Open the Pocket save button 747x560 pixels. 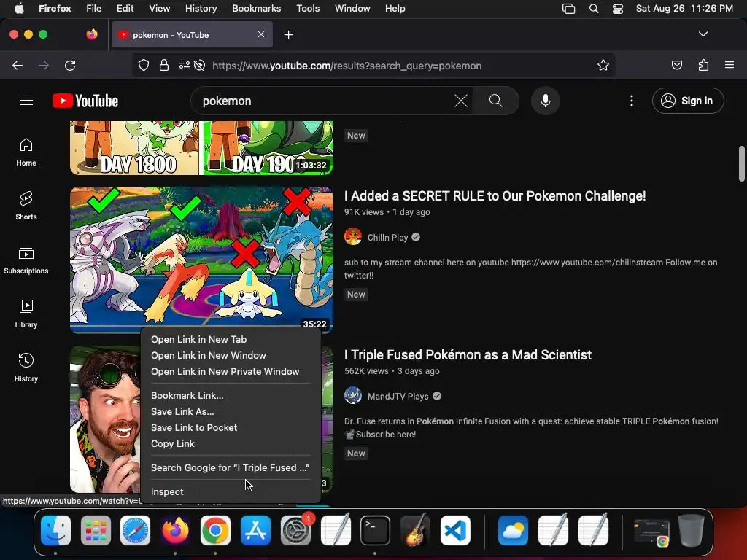coord(676,65)
